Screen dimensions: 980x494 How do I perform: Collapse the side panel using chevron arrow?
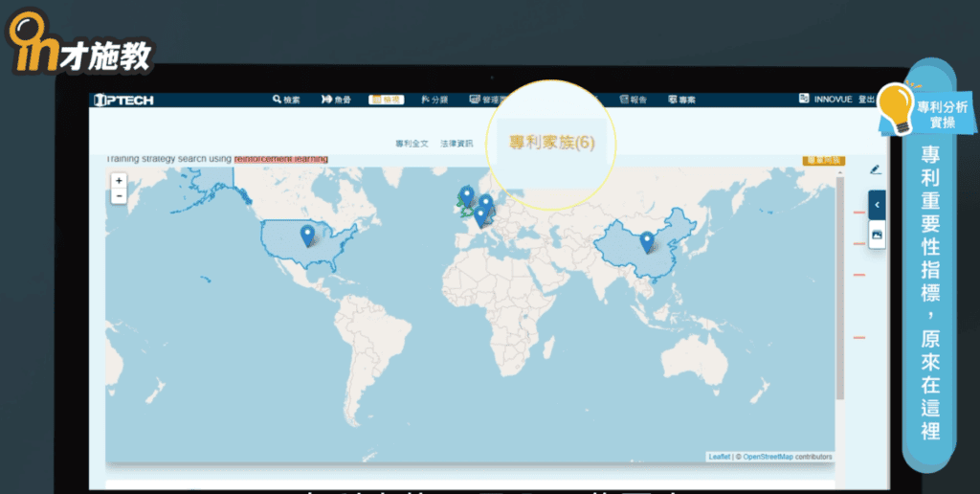[x=877, y=205]
